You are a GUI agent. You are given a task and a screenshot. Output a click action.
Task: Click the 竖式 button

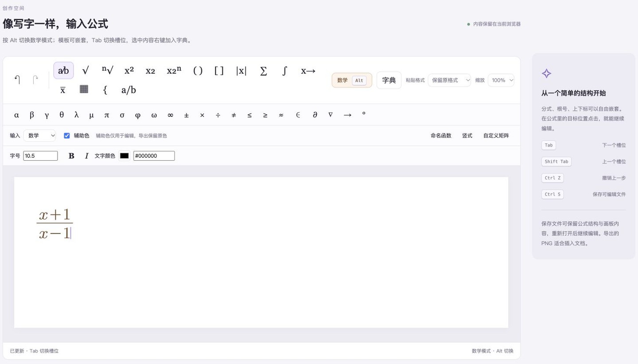[467, 136]
